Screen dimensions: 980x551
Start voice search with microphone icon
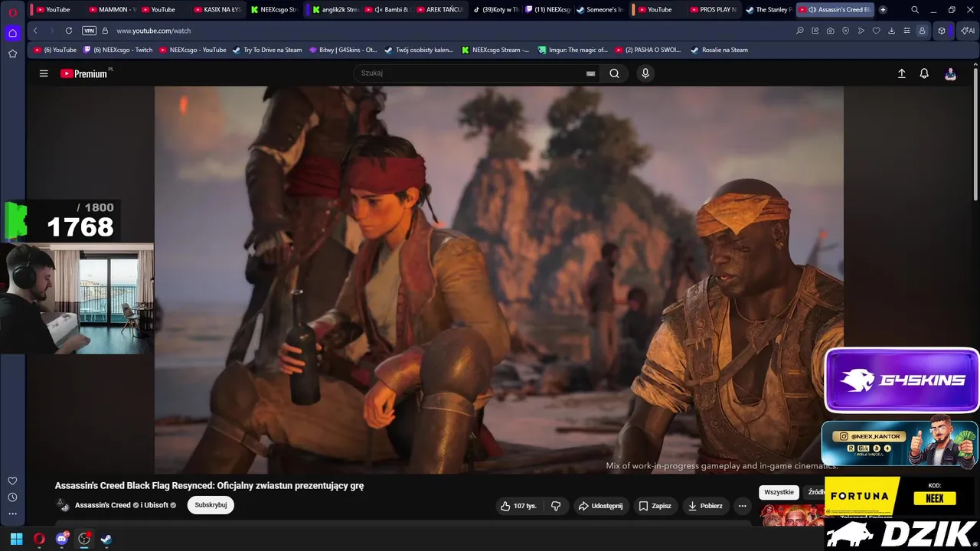[645, 73]
